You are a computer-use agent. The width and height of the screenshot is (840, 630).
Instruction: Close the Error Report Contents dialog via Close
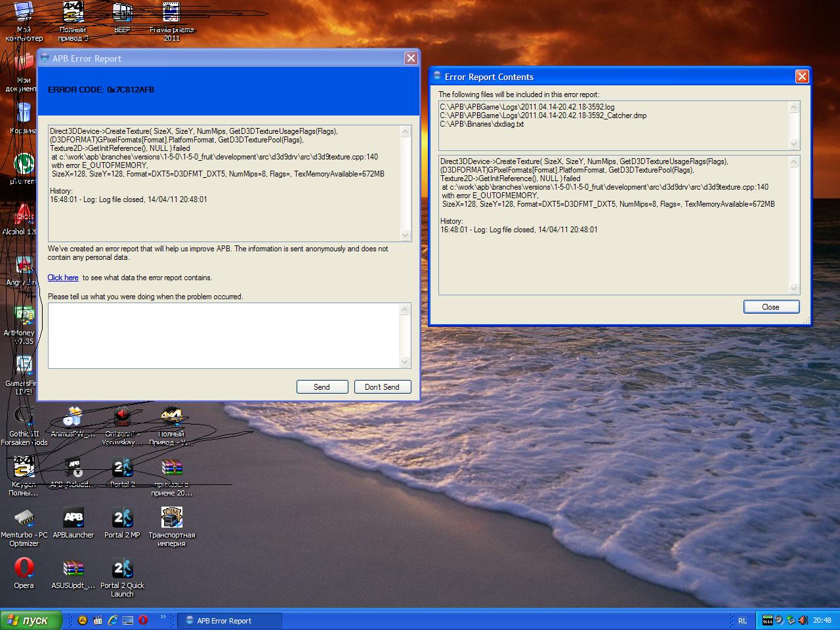click(771, 306)
